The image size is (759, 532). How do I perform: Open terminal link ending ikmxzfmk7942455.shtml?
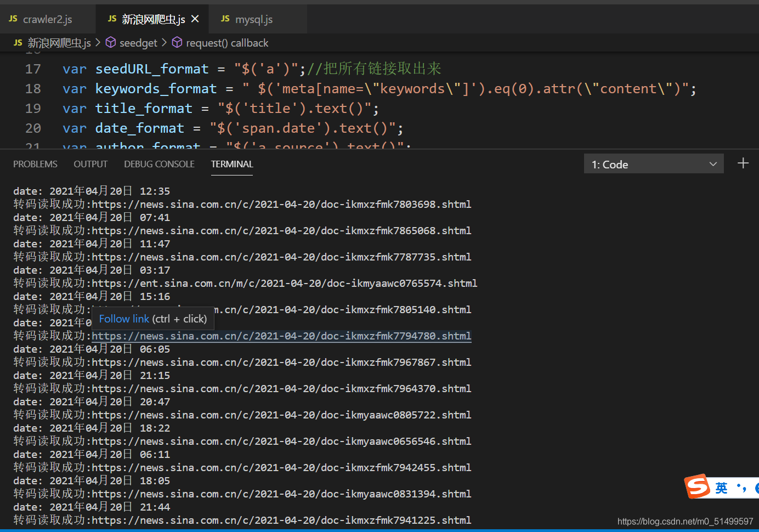tap(281, 467)
